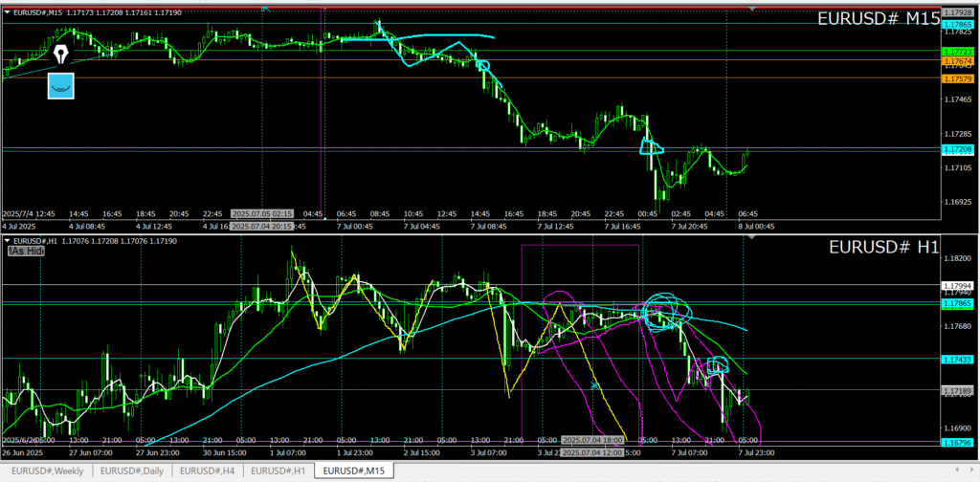Image resolution: width=980 pixels, height=482 pixels.
Task: Click the cyan triangle drawing on M15 chart
Action: (x=651, y=147)
